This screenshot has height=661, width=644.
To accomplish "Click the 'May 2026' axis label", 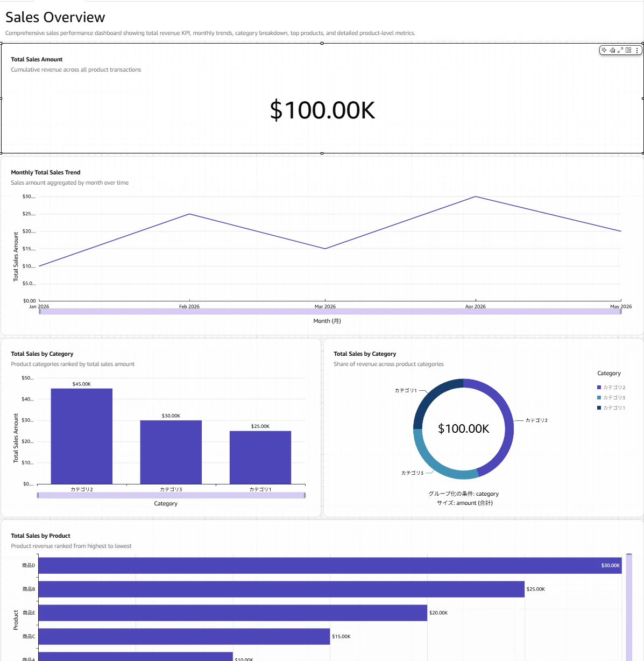I will 621,306.
